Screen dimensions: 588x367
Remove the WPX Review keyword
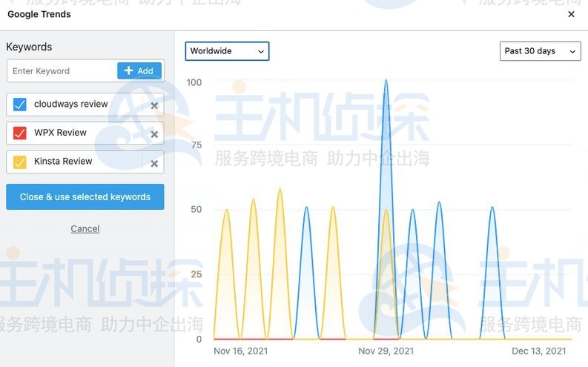(154, 134)
